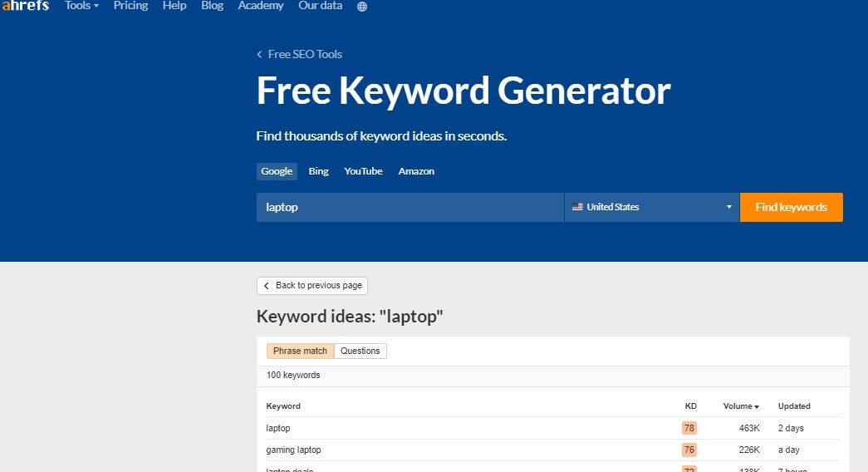Viewport: 868px width, 472px height.
Task: Click the KD 78 badge for laptop
Action: pyautogui.click(x=689, y=428)
